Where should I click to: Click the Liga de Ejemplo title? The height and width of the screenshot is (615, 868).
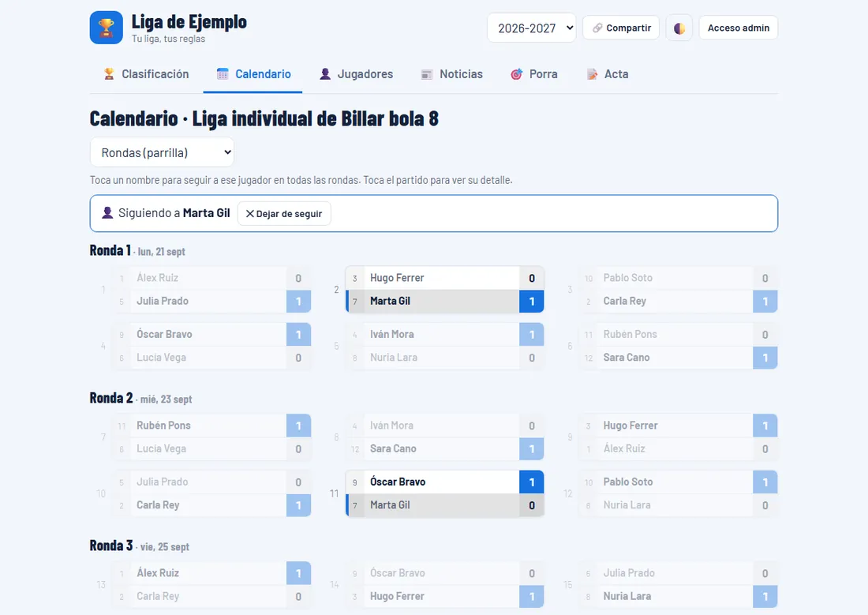tap(189, 22)
